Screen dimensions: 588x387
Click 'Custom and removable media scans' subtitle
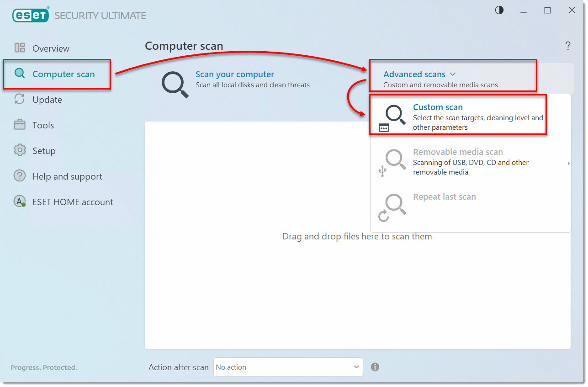(440, 85)
